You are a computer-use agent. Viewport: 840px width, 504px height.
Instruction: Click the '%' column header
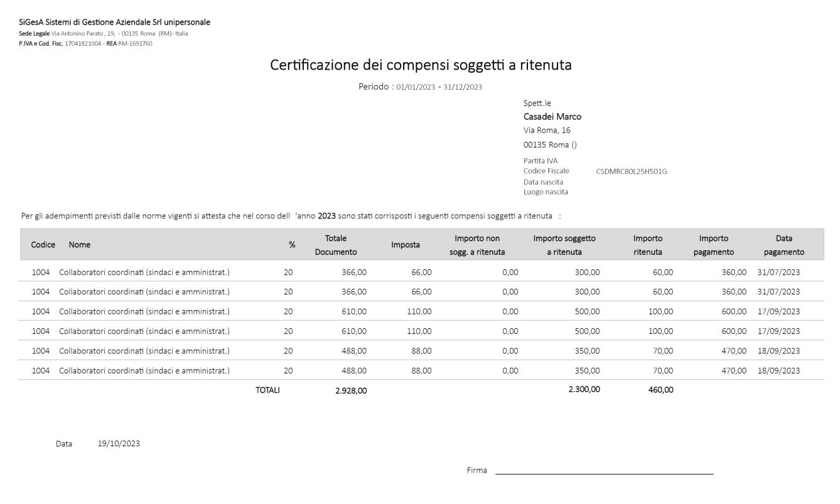click(x=292, y=245)
